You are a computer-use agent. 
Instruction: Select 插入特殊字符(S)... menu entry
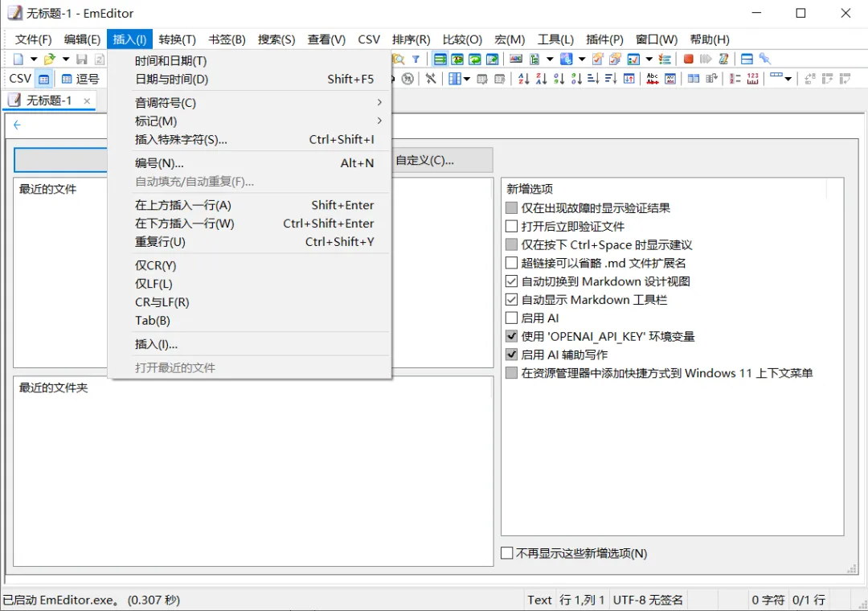coord(250,140)
